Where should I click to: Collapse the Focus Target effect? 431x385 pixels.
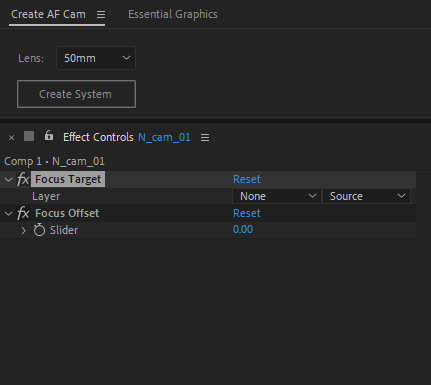click(8, 180)
